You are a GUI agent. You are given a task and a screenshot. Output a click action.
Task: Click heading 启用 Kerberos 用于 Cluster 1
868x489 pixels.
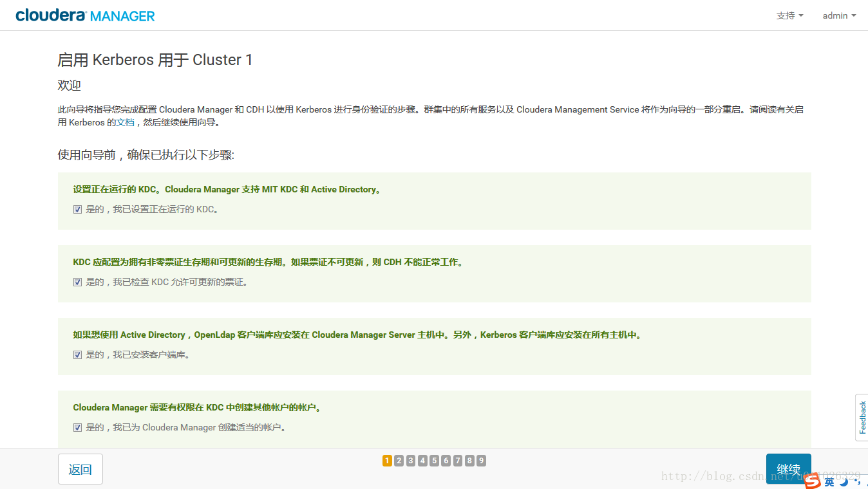(x=155, y=60)
